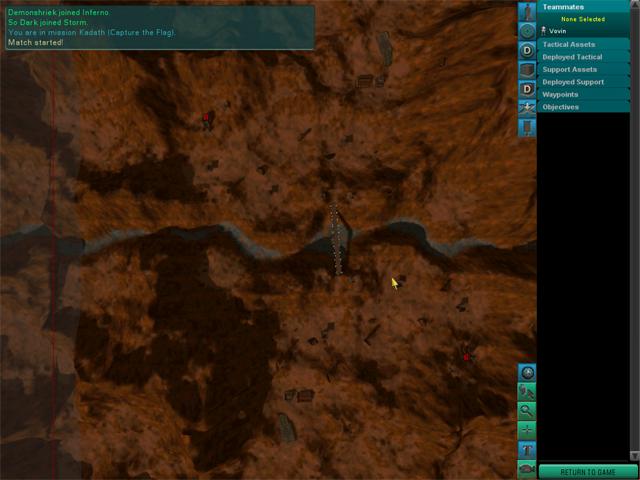The width and height of the screenshot is (640, 480).
Task: Click the objectives flag icon
Action: 527,127
